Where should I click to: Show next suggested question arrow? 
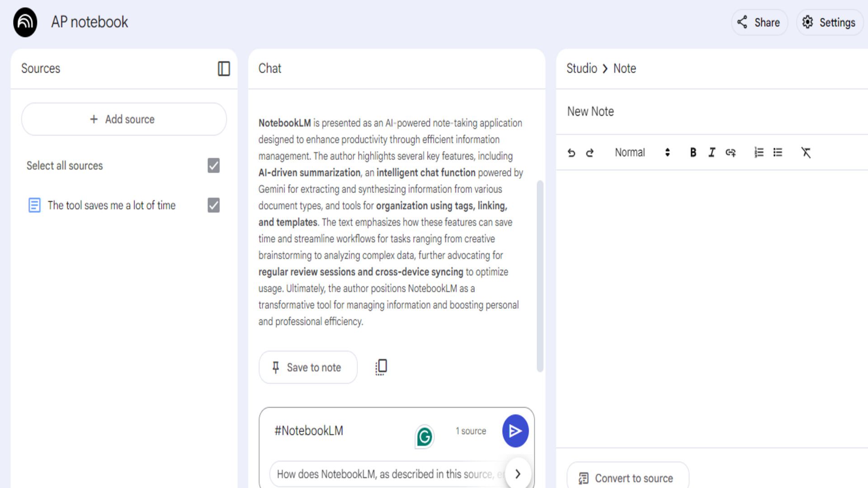[518, 474]
